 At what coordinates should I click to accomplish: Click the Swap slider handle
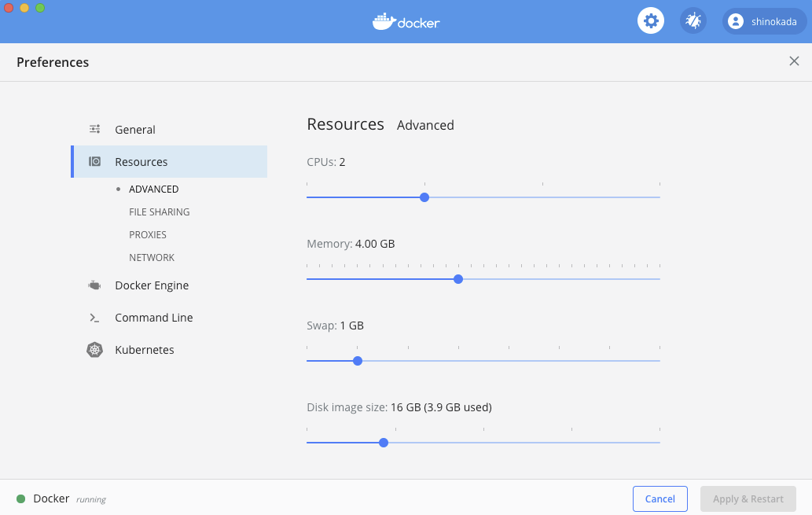[358, 361]
